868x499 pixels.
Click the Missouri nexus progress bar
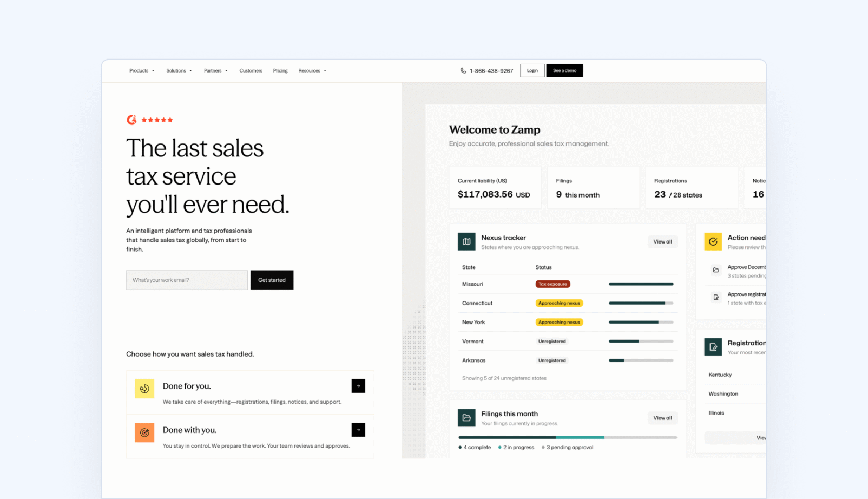(641, 284)
